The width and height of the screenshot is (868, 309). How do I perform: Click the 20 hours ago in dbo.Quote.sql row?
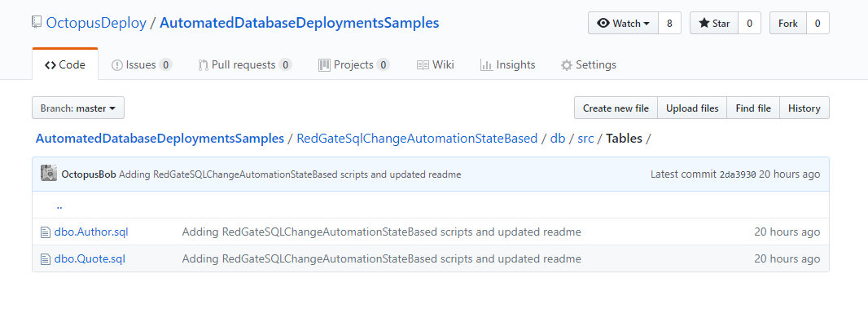pyautogui.click(x=787, y=259)
